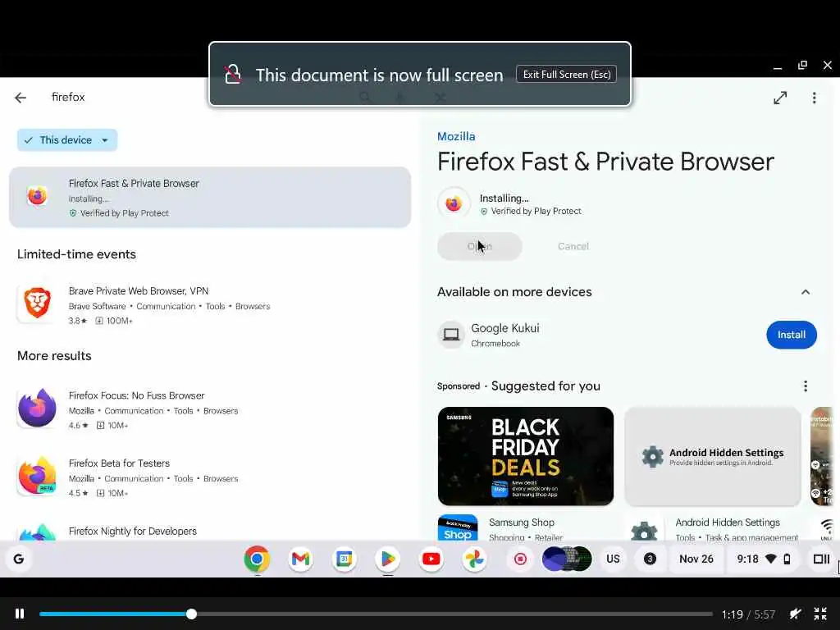Open Samsung Shop app listing
Image resolution: width=840 pixels, height=630 pixels.
pos(526,528)
